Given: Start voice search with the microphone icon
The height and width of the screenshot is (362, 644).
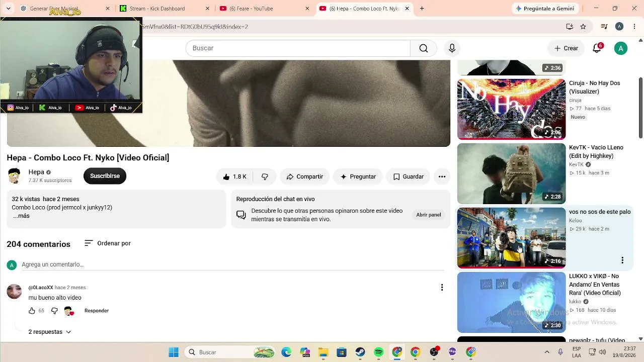Looking at the screenshot, I should click(x=452, y=48).
